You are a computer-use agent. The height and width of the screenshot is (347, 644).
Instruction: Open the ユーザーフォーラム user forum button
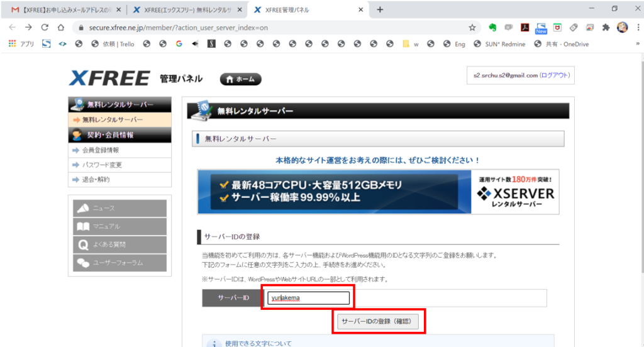[x=120, y=263]
